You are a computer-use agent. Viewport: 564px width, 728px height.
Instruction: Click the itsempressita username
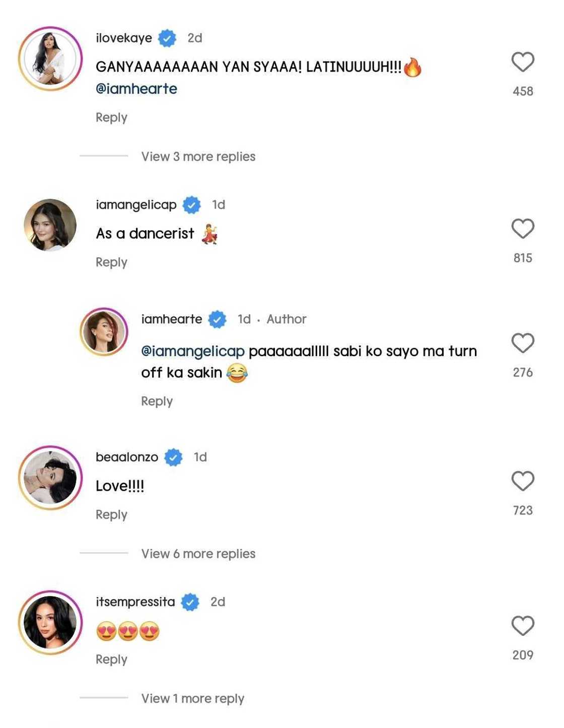[135, 602]
